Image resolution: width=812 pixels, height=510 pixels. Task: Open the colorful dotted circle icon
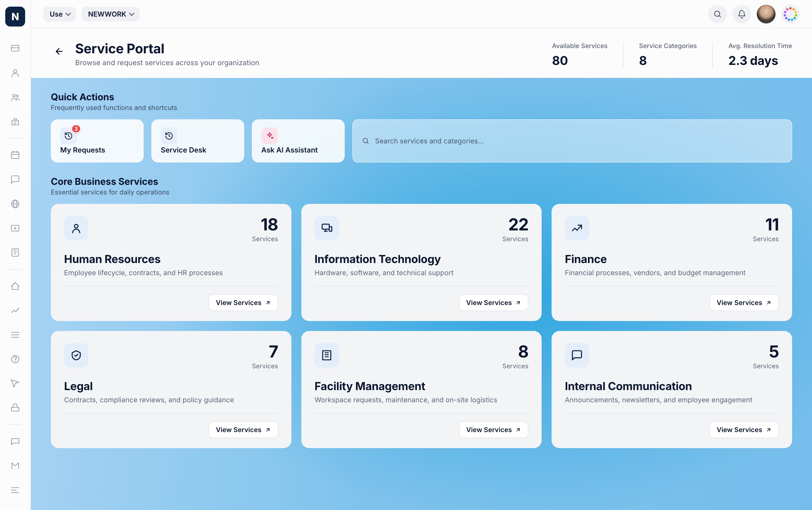[790, 14]
